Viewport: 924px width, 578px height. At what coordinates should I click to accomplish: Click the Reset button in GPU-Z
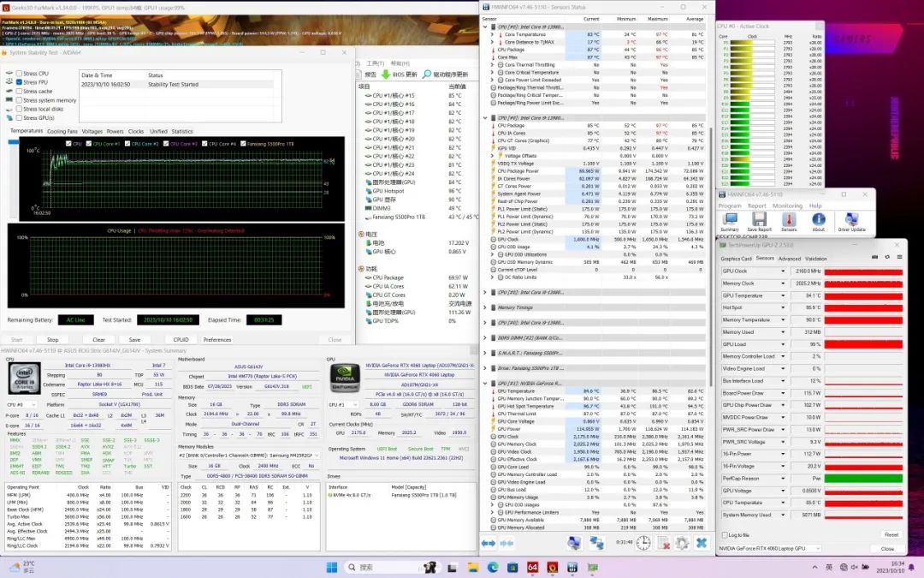click(x=890, y=534)
